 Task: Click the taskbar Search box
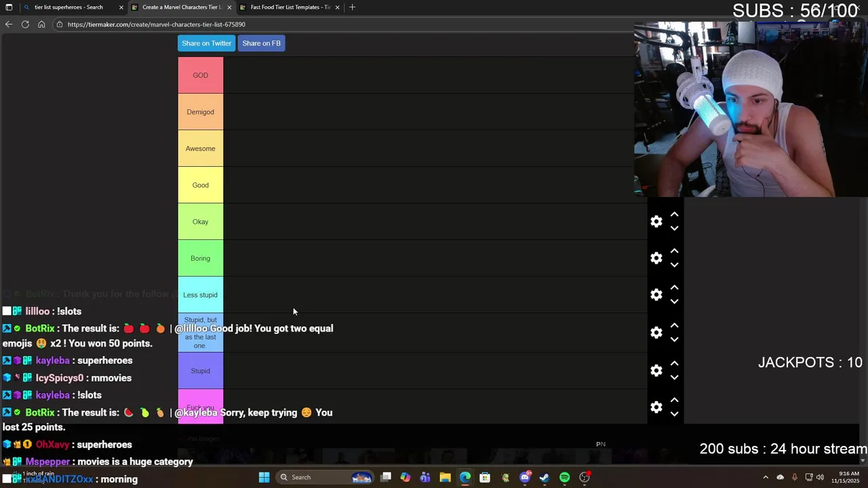[x=326, y=477]
